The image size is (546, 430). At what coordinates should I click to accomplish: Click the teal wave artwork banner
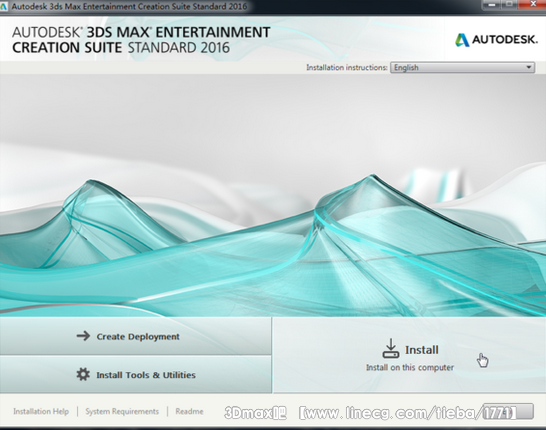[x=273, y=195]
